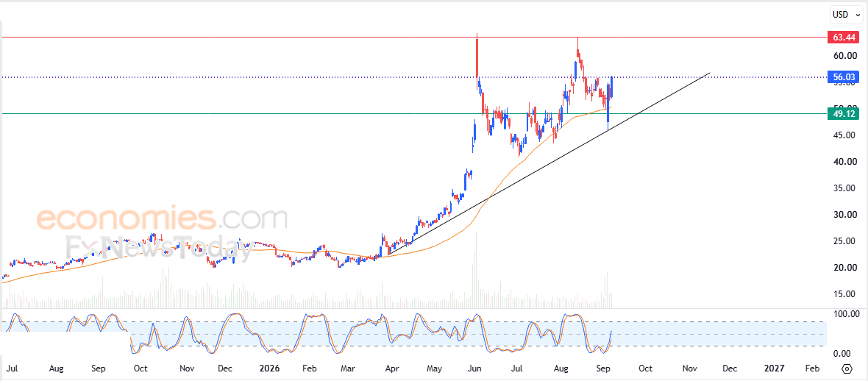
Task: Select the green 49.12 price label
Action: point(844,113)
